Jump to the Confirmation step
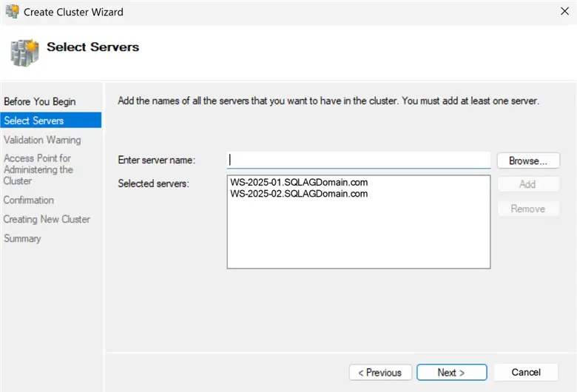The image size is (577, 392). point(29,200)
